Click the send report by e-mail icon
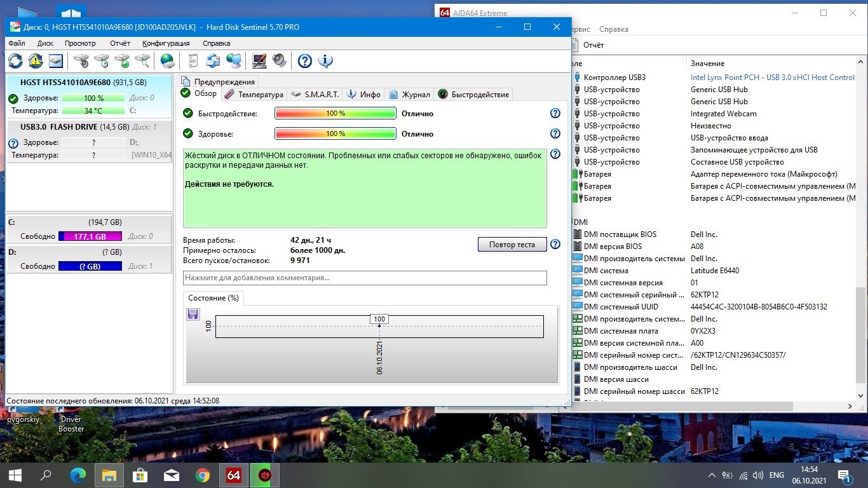Viewport: 868px width, 488px height. coord(214,61)
